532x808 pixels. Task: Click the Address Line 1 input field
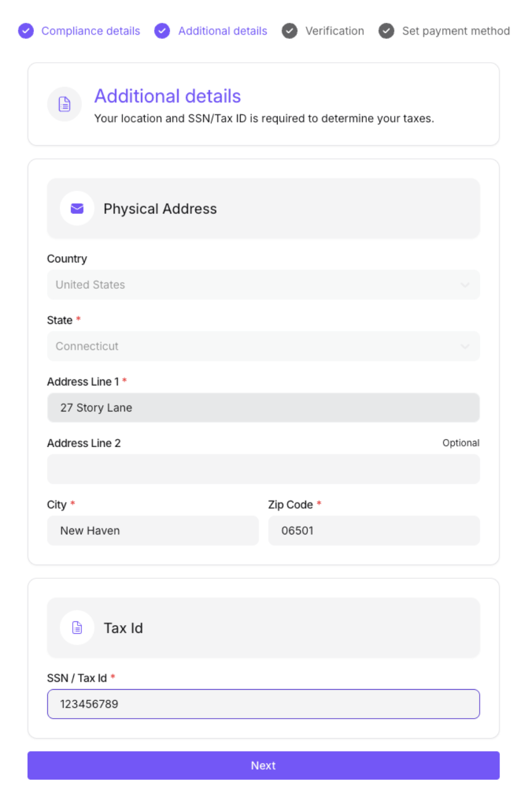[263, 408]
